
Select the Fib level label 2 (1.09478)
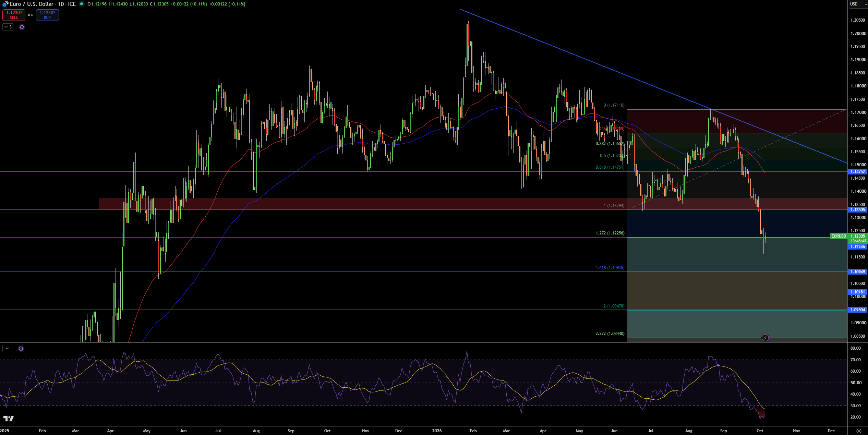click(x=614, y=306)
